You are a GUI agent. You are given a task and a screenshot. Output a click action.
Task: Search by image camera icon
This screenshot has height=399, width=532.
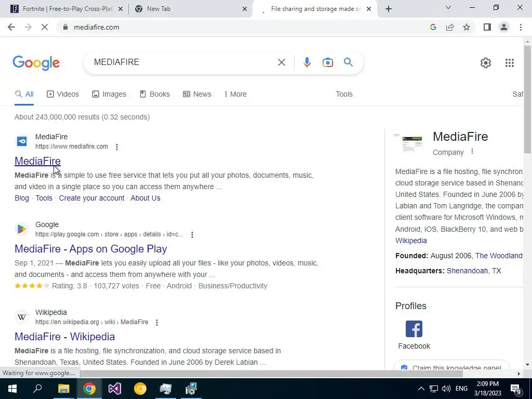[x=327, y=62]
